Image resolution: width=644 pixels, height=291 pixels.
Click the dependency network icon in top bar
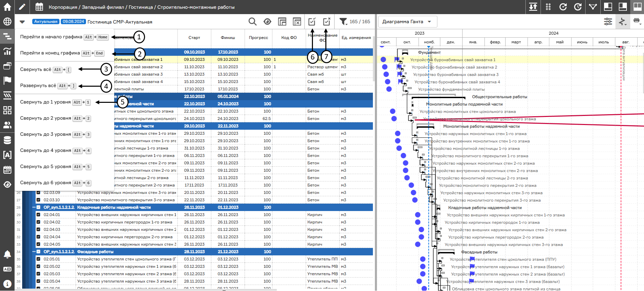[593, 7]
